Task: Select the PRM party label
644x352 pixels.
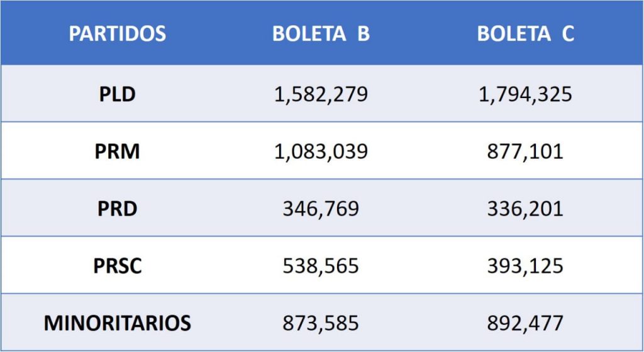Action: point(117,151)
